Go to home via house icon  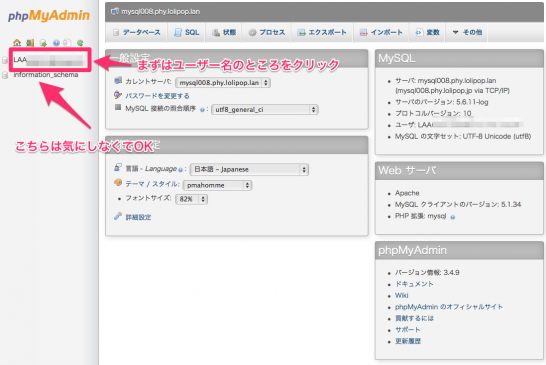click(x=17, y=43)
